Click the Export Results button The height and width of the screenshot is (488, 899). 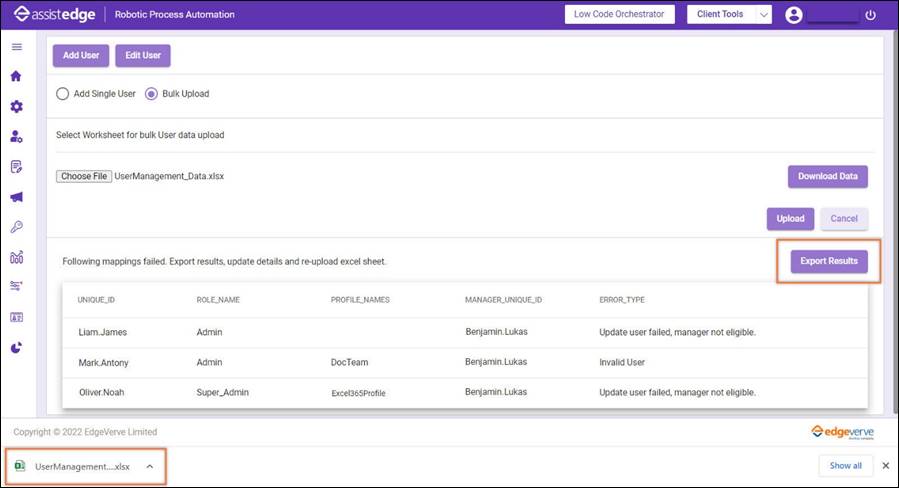[x=829, y=261]
